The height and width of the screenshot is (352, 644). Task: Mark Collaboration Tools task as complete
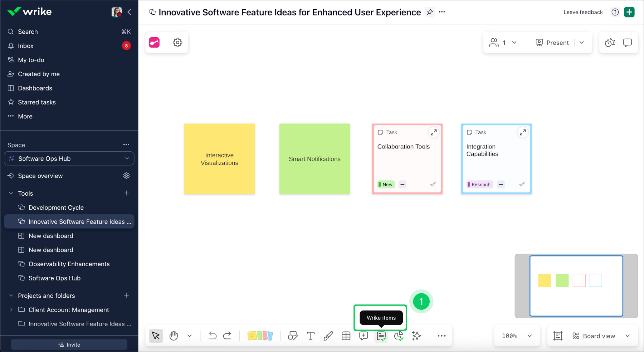(433, 184)
